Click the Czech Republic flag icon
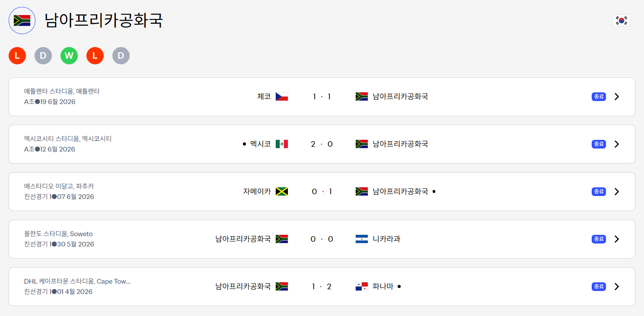Image resolution: width=644 pixels, height=316 pixels. point(282,97)
